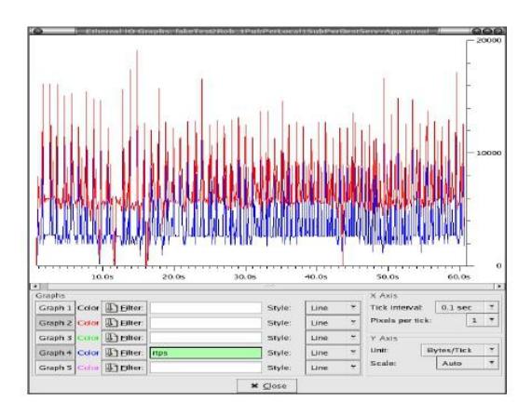Toggle the Graph 5 button
The height and width of the screenshot is (416, 532).
pyautogui.click(x=55, y=368)
